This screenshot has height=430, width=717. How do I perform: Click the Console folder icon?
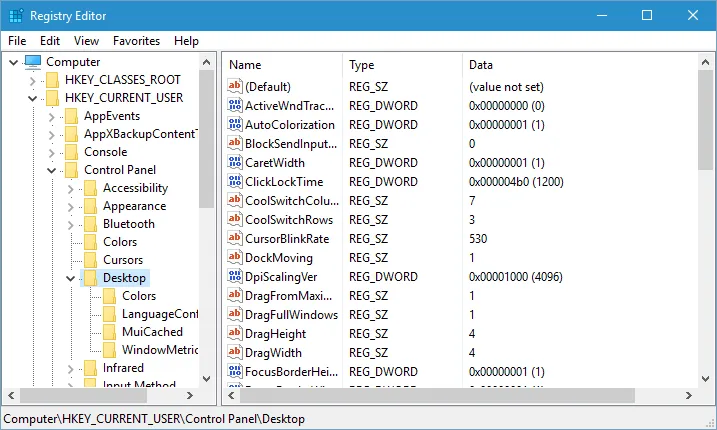(71, 152)
